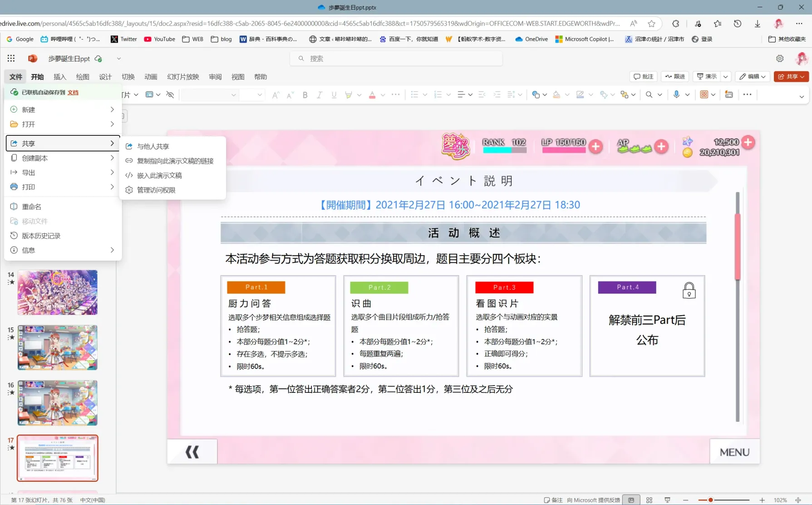Click the arrange objects icon
Image resolution: width=812 pixels, height=505 pixels.
pos(625,94)
